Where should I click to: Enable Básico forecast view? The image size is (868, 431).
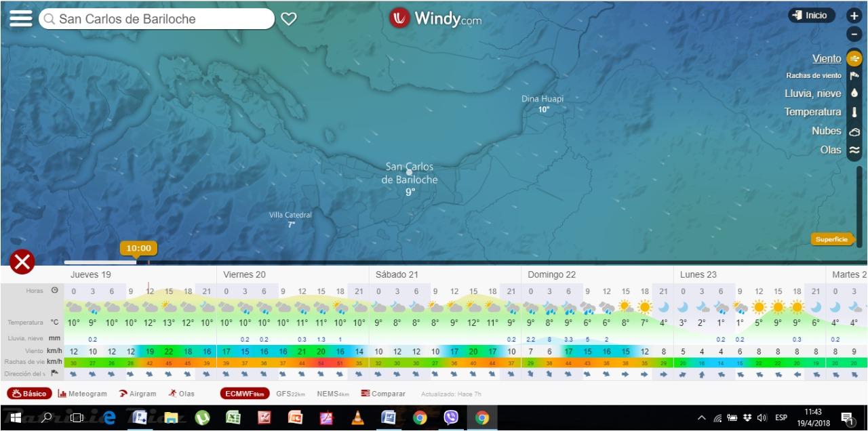(x=30, y=393)
